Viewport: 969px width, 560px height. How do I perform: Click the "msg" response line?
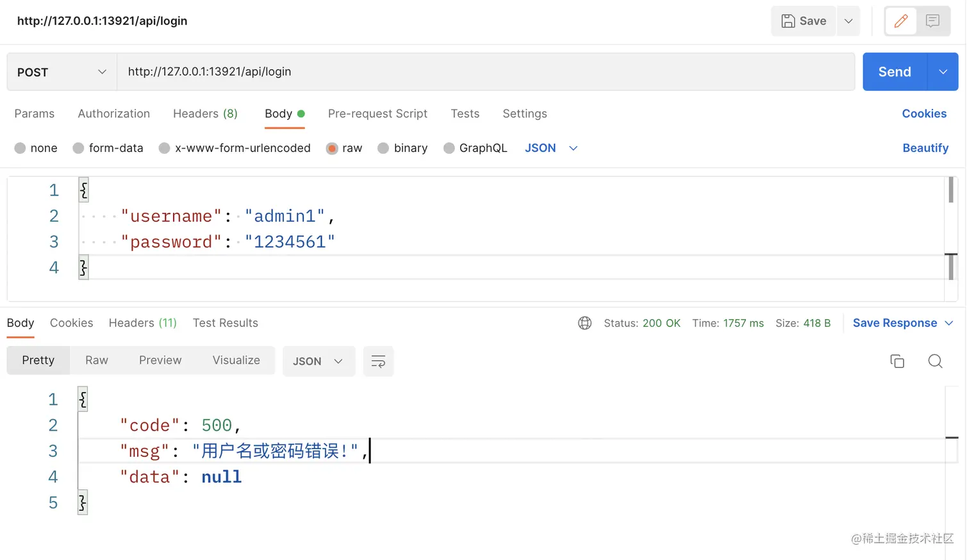coord(244,451)
